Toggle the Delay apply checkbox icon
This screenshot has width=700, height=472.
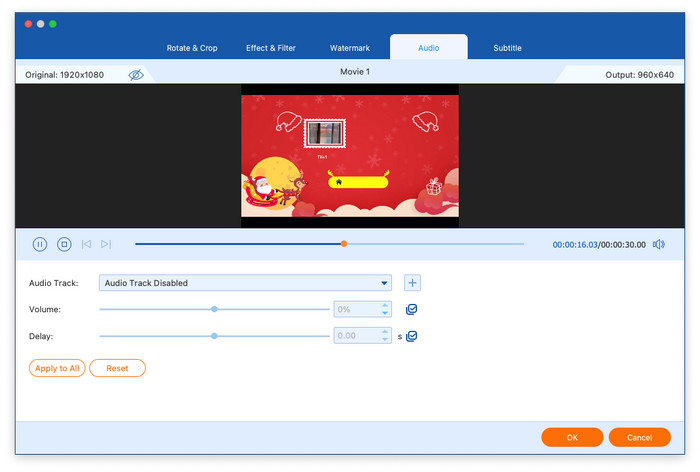point(412,336)
